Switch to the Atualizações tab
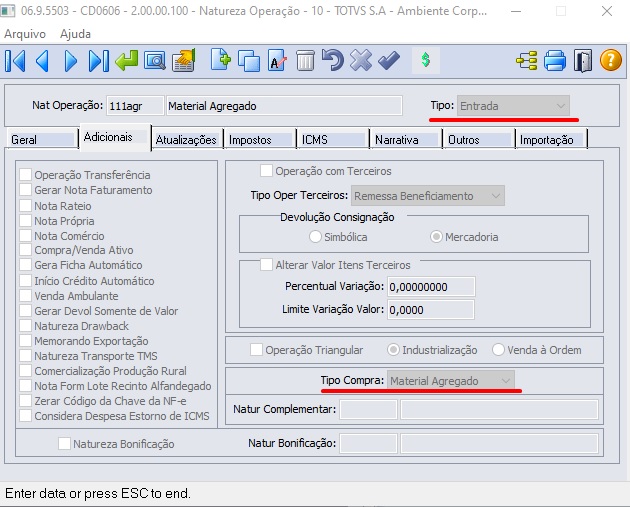630x507 pixels. coord(186,139)
